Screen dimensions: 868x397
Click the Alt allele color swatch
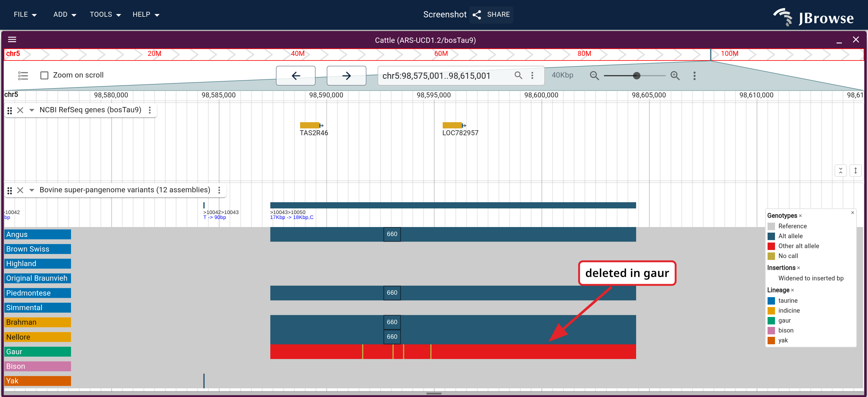[x=771, y=236]
